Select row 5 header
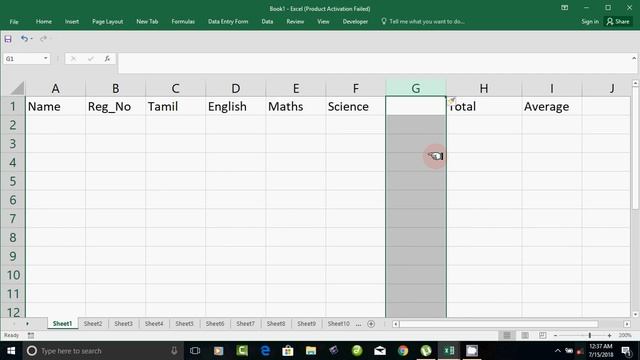This screenshot has height=360, width=640. pos(13,181)
